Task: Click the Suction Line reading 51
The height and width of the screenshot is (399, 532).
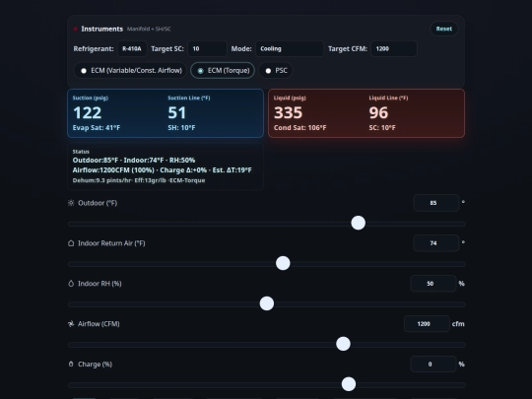Action: 176,113
